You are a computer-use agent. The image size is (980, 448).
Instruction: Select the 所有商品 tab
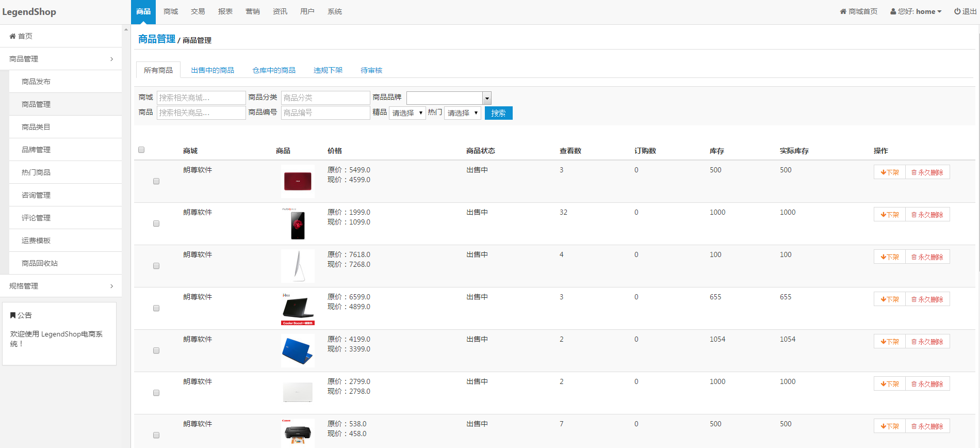pyautogui.click(x=158, y=70)
